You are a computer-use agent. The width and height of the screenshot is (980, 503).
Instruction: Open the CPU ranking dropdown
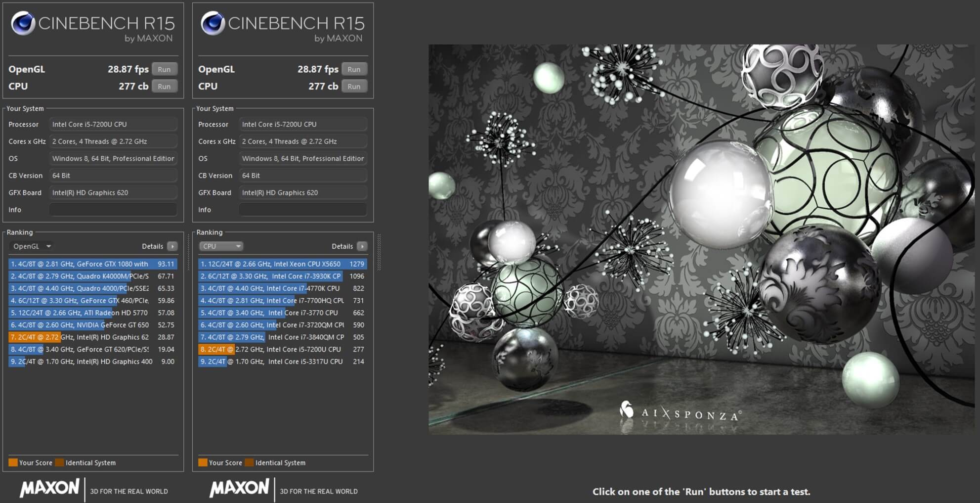pyautogui.click(x=221, y=246)
